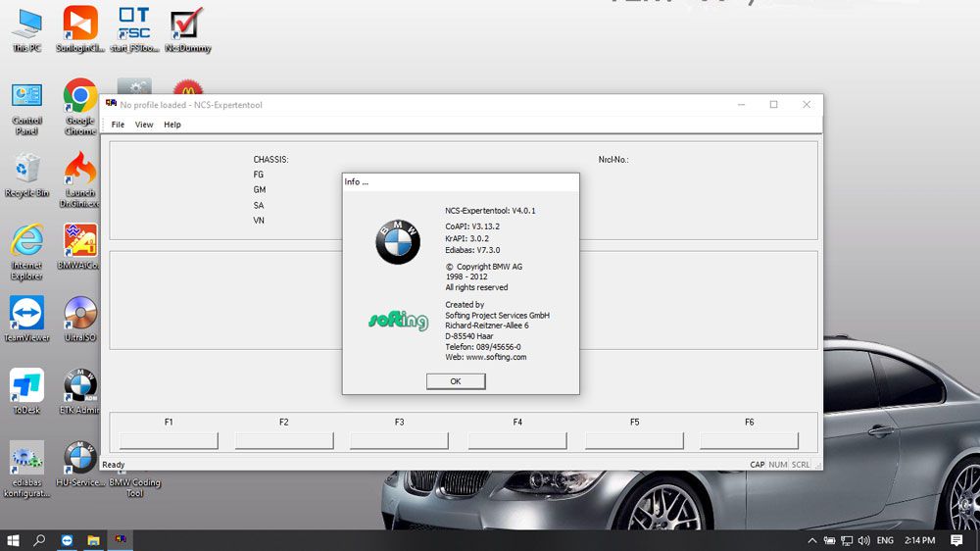Select the ediabas konfigurator desktop shortcut

click(x=26, y=469)
